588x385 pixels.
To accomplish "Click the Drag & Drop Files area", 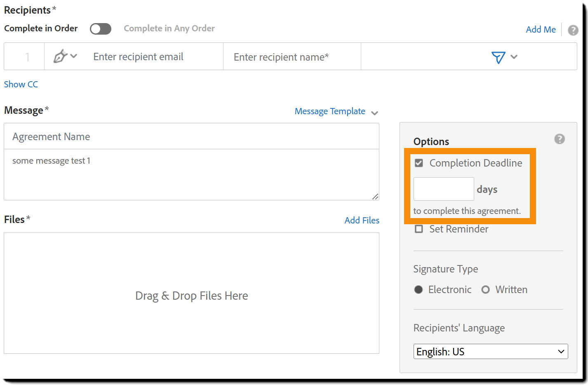I will pyautogui.click(x=191, y=295).
